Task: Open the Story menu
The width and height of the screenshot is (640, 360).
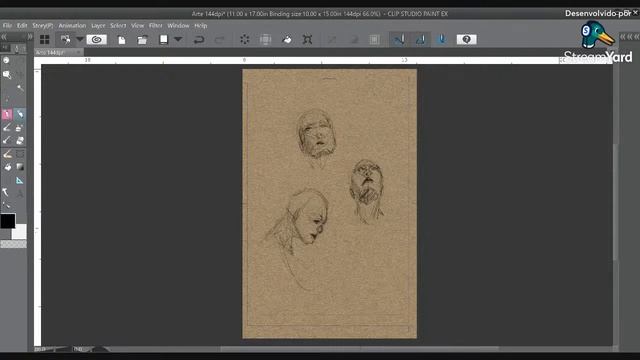Action: [43, 25]
